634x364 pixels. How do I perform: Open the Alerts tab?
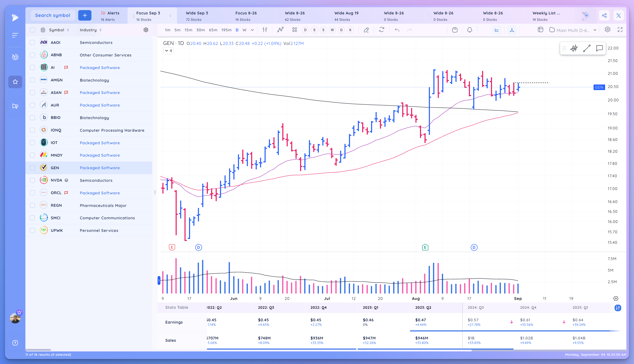(x=110, y=16)
